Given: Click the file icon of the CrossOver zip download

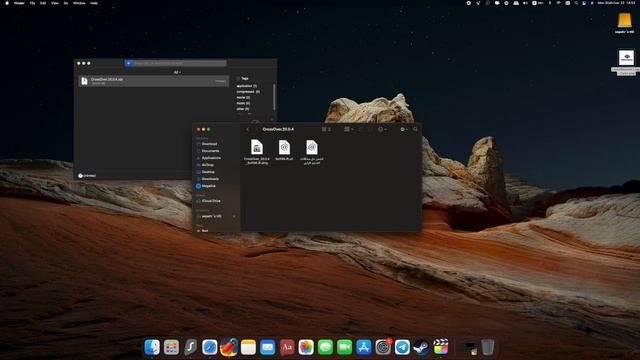Looking at the screenshot, I should [84, 81].
